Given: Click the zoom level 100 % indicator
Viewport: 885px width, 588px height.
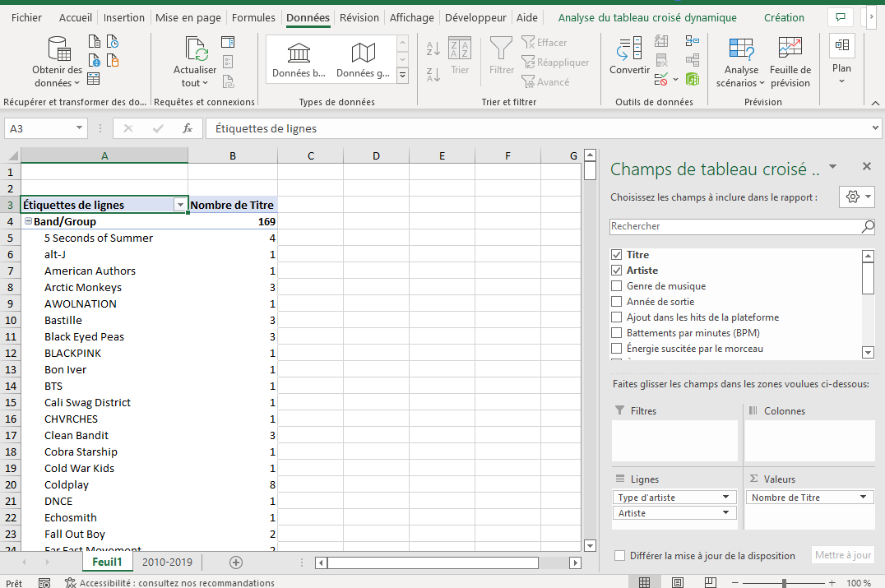Looking at the screenshot, I should (x=859, y=583).
